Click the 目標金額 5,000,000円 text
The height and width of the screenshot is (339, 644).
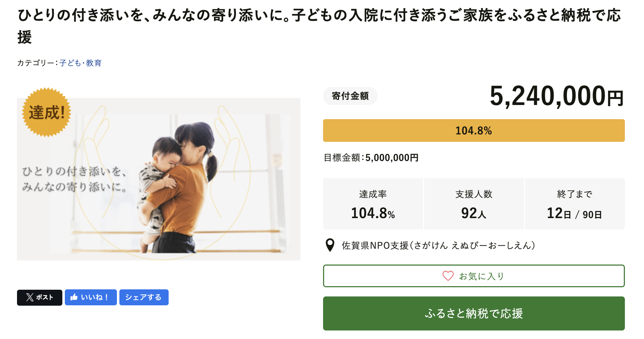pos(371,158)
